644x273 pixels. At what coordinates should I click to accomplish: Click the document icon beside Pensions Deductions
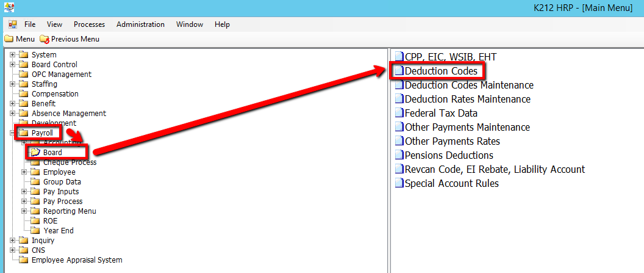399,155
